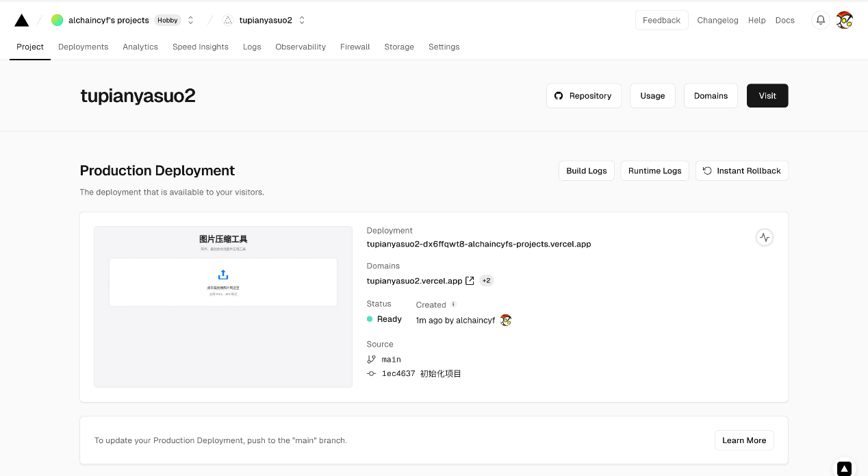Open the Speed Insights tab

pyautogui.click(x=200, y=47)
